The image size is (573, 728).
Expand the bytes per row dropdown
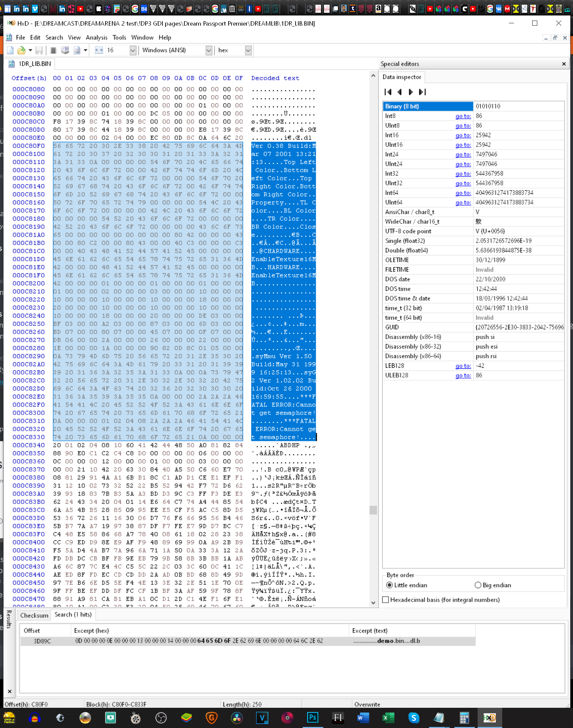coord(133,50)
